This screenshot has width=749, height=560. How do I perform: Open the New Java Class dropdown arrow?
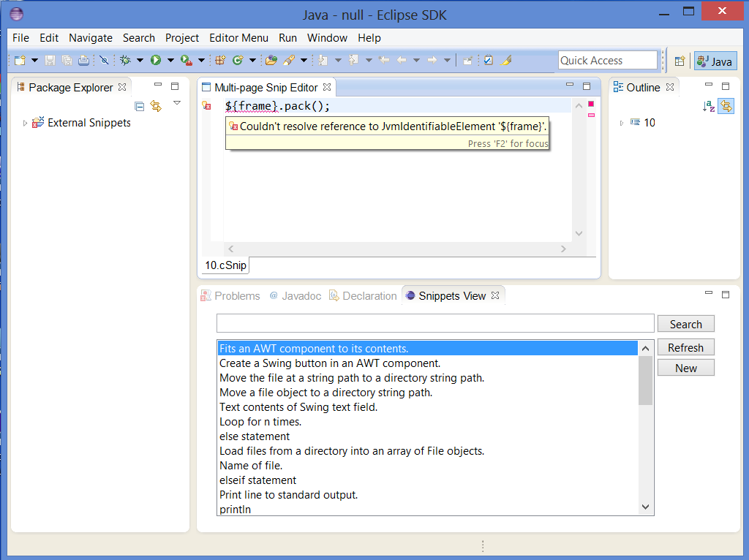point(252,60)
